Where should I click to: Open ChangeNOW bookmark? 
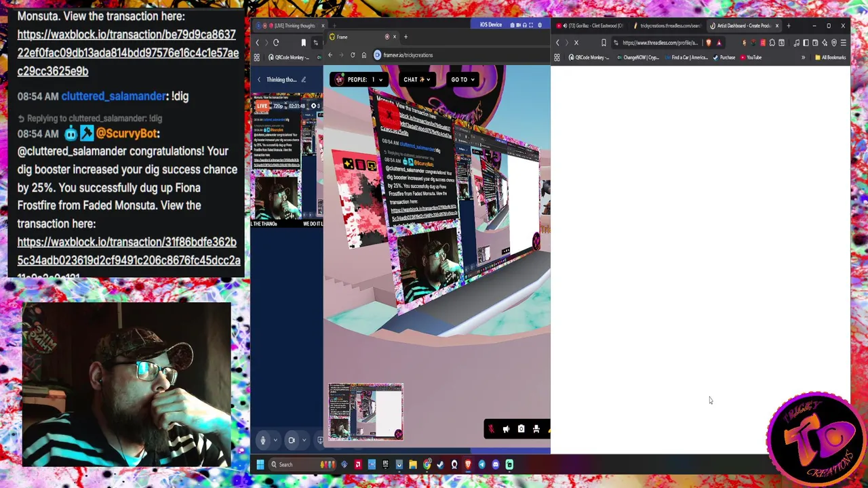tap(638, 58)
